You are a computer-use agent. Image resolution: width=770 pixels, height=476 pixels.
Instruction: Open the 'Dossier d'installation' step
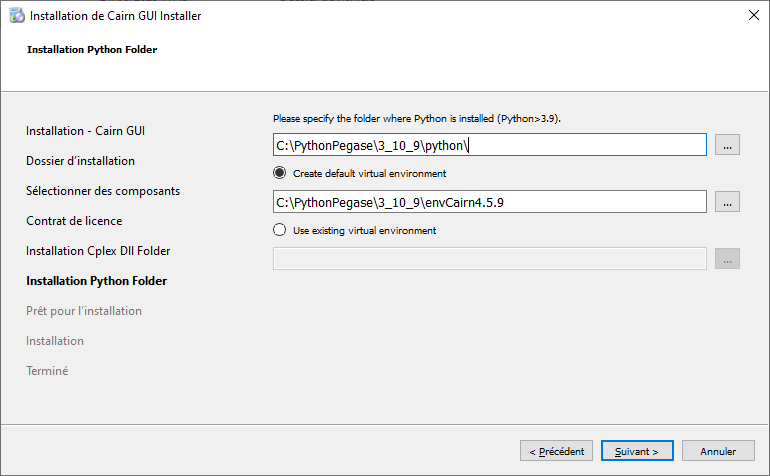coord(80,161)
